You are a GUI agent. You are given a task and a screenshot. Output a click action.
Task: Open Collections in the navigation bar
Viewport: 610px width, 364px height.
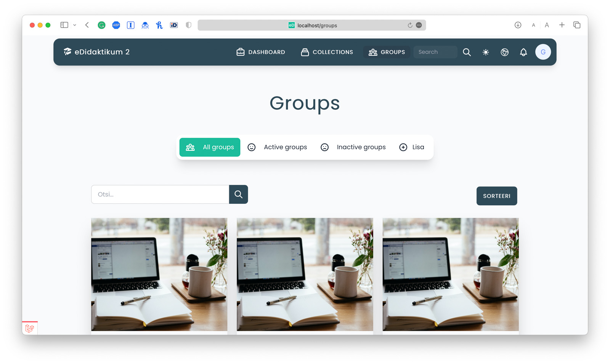coord(327,52)
